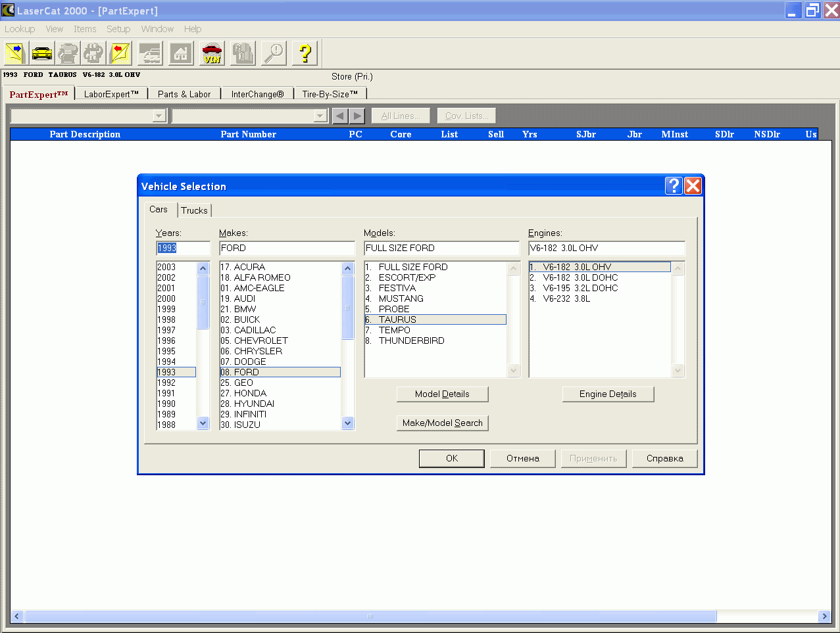Open the first empty combo box dropdown

[159, 116]
